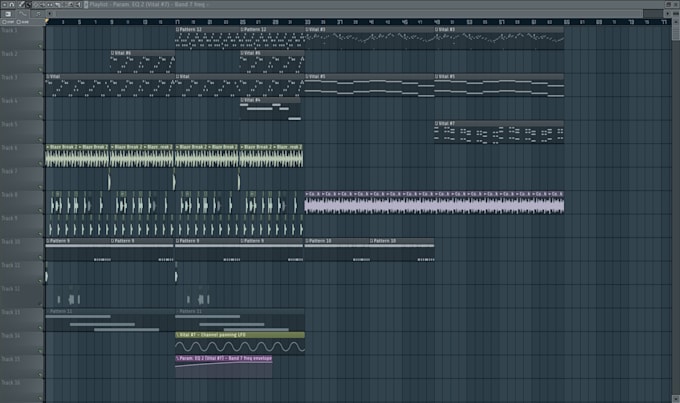Click the detach window button in the title bar
The width and height of the screenshot is (680, 403).
[668, 4]
